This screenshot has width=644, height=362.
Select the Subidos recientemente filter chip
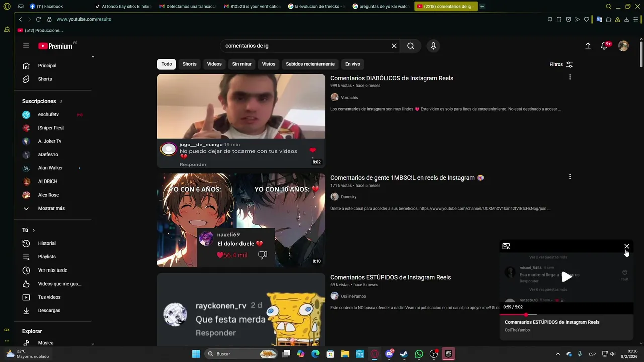pos(310,64)
